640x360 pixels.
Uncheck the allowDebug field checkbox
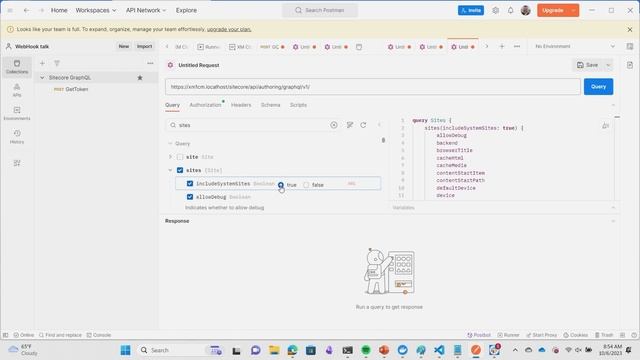coord(190,197)
